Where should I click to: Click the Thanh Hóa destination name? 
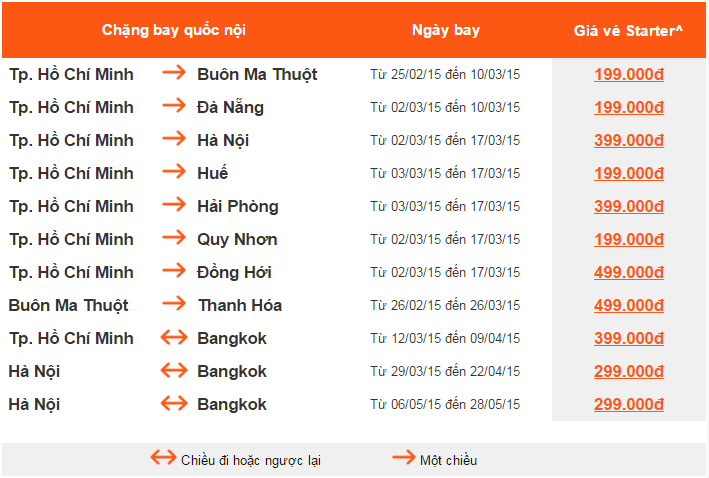240,305
